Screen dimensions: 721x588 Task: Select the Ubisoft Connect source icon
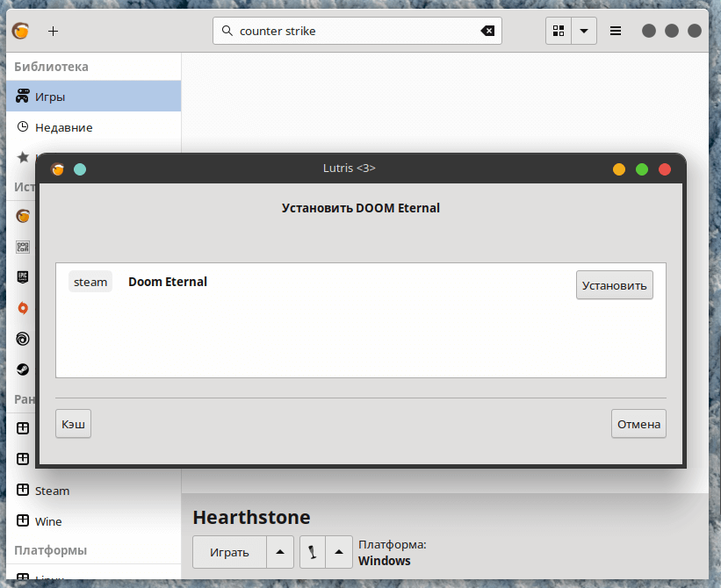tap(23, 339)
